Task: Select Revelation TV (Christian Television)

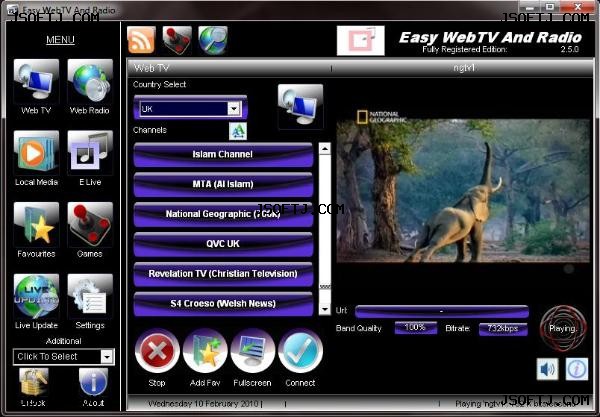Action: [223, 274]
